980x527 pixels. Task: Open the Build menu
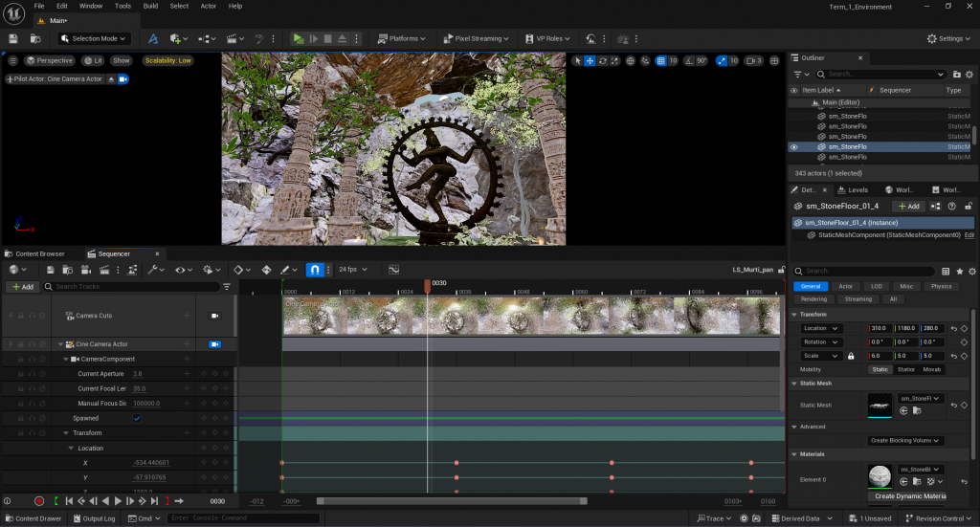pos(150,7)
